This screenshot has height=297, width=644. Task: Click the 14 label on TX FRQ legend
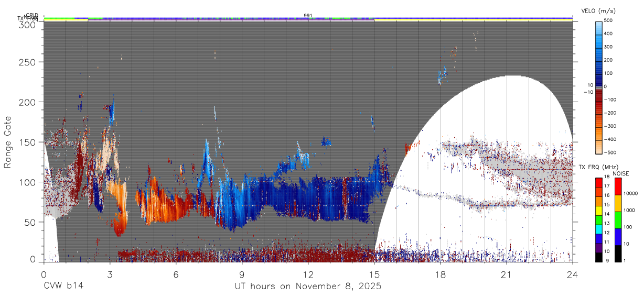pyautogui.click(x=607, y=214)
